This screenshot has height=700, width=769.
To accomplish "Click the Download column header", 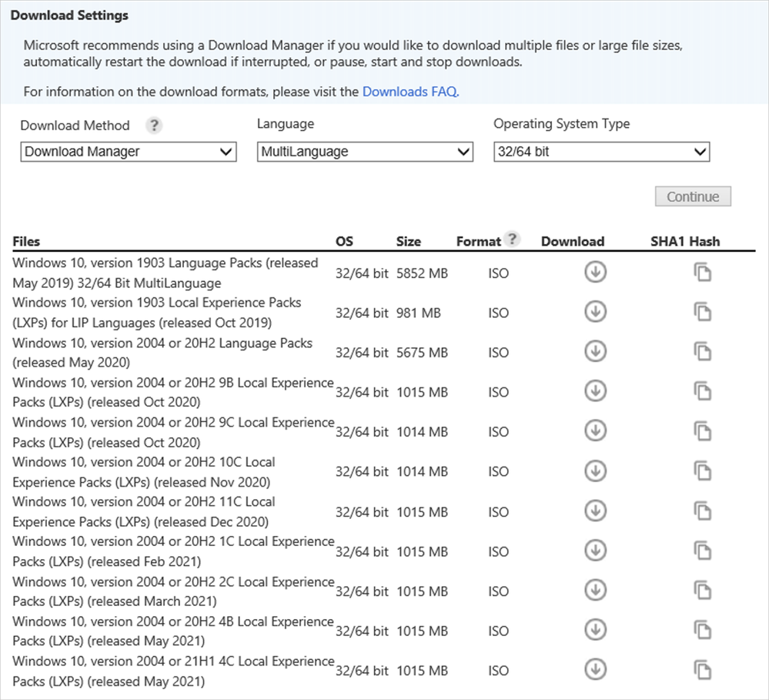I will [x=573, y=241].
